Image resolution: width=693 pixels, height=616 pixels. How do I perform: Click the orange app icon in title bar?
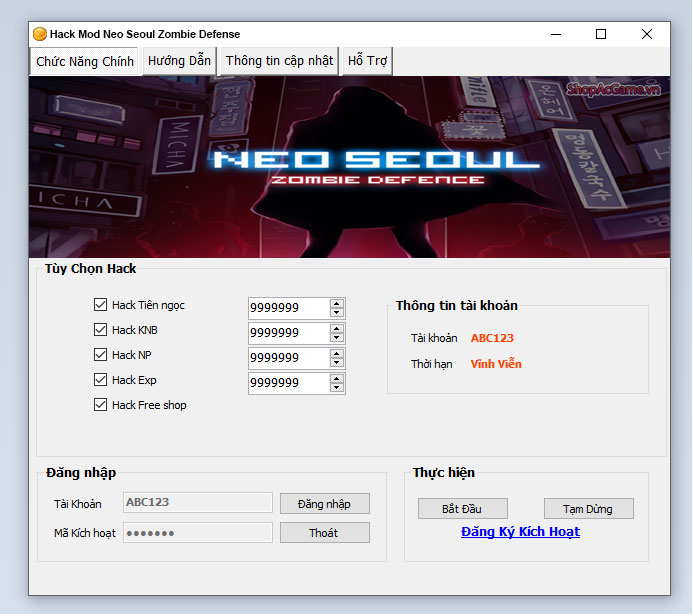click(40, 34)
